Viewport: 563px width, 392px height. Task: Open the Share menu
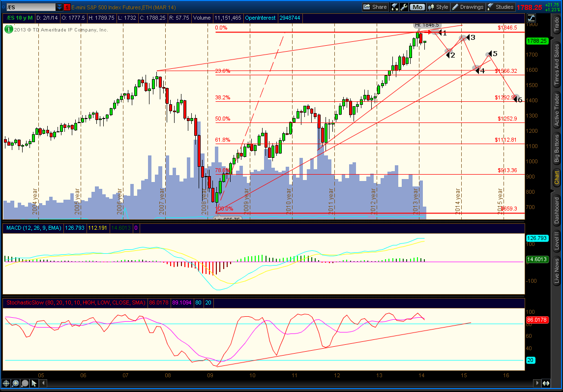coord(375,7)
